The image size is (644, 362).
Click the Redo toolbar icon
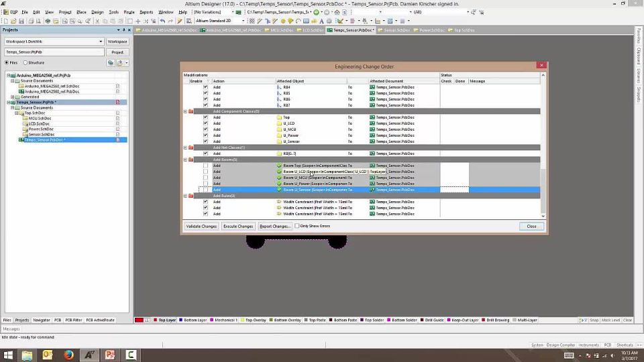[170, 21]
